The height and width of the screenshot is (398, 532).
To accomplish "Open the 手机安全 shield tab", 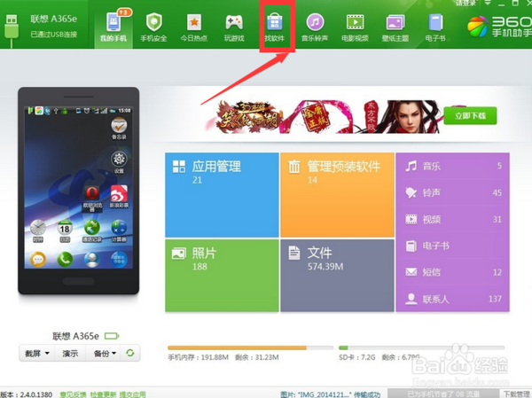I will pos(153,27).
